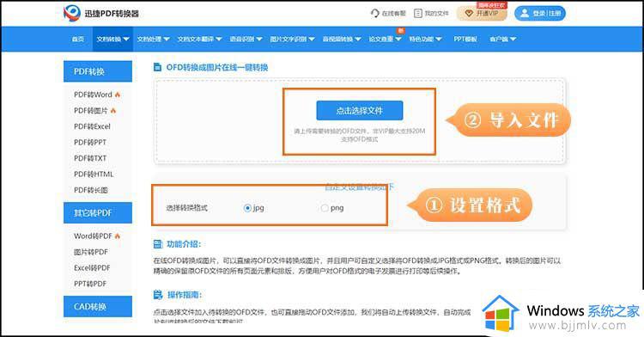The height and width of the screenshot is (337, 644).
Task: Select the jpg output format
Action: point(246,208)
